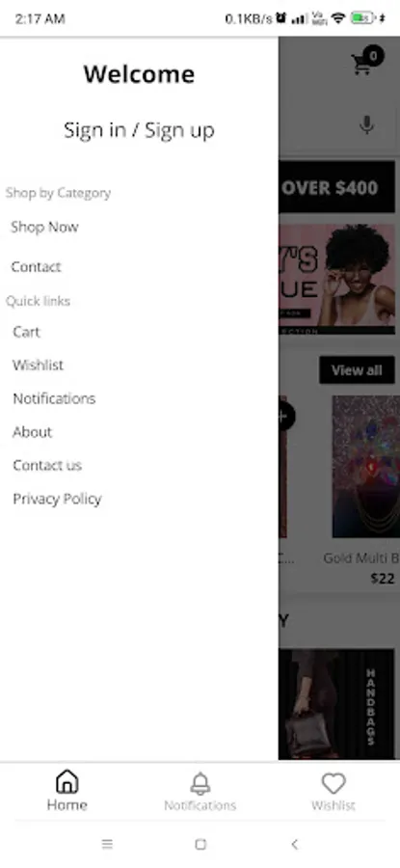Open the Wishlist heart icon
The height and width of the screenshot is (868, 400).
pyautogui.click(x=333, y=783)
